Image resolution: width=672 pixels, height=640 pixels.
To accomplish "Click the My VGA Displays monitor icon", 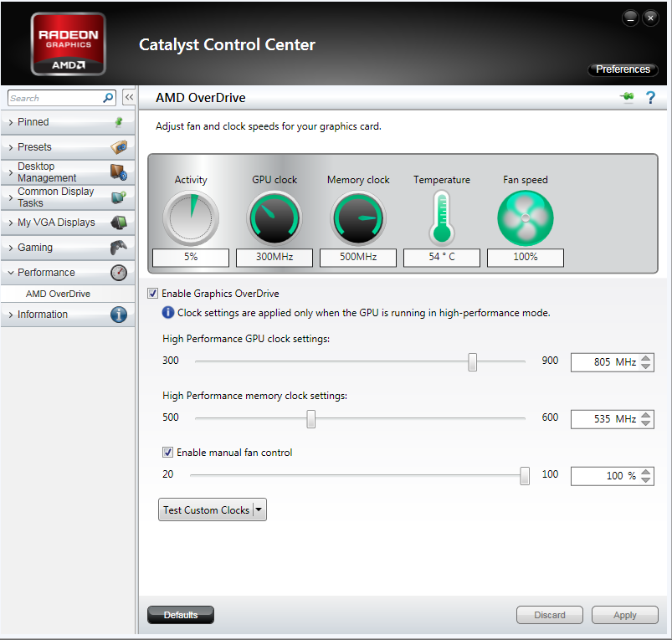I will [x=119, y=223].
